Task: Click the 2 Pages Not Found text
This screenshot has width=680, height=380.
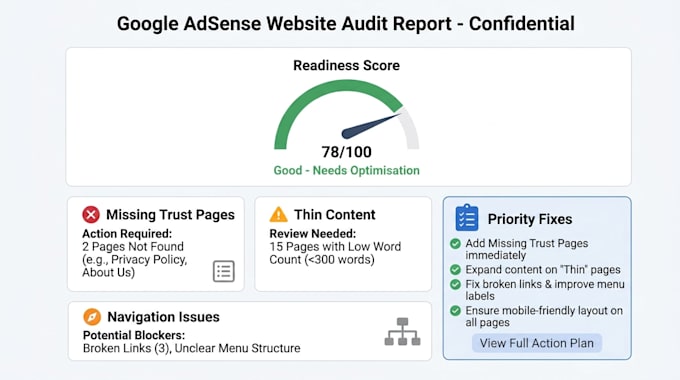Action: 133,246
